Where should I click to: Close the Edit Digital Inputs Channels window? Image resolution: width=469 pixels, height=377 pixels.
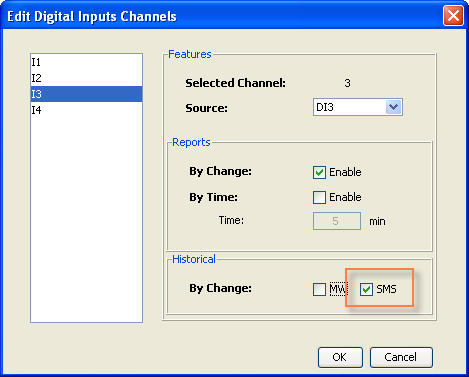[453, 16]
